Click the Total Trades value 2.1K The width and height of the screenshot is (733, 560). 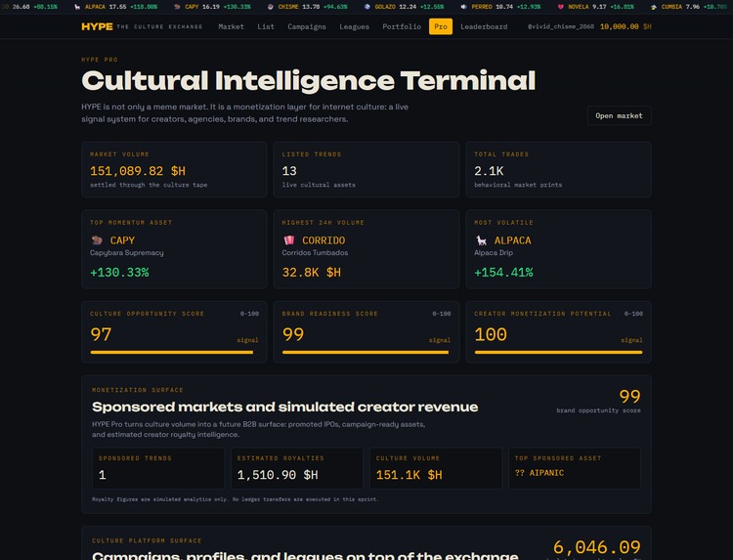[489, 171]
